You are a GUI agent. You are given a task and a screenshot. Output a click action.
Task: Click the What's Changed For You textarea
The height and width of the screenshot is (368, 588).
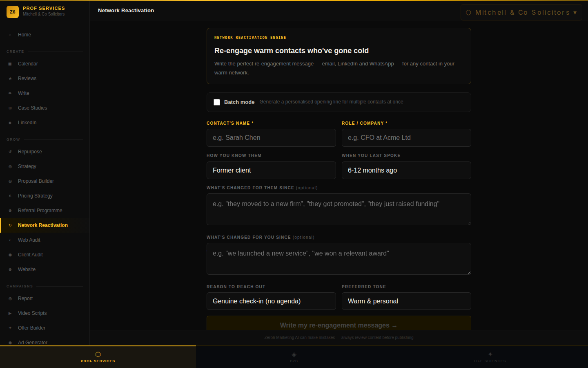(339, 259)
